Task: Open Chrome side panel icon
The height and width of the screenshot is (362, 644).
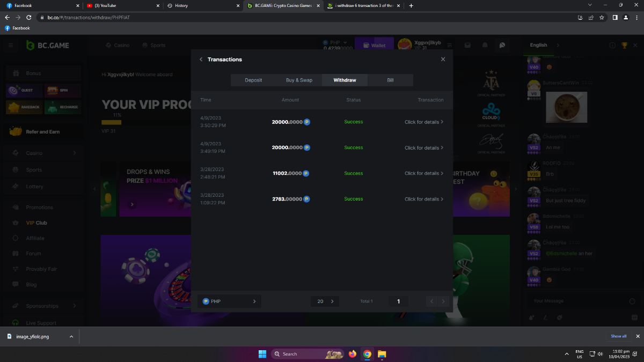Action: tap(615, 17)
